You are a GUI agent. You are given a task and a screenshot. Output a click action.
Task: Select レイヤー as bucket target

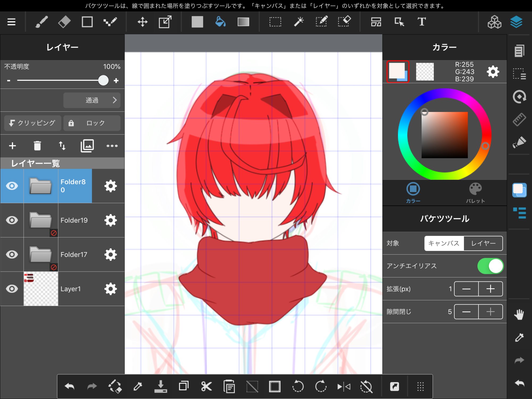pyautogui.click(x=483, y=243)
